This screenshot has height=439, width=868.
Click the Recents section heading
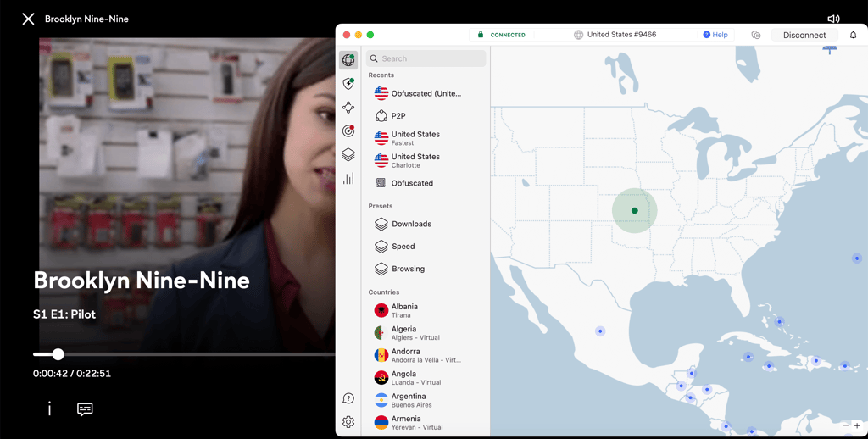(x=381, y=75)
